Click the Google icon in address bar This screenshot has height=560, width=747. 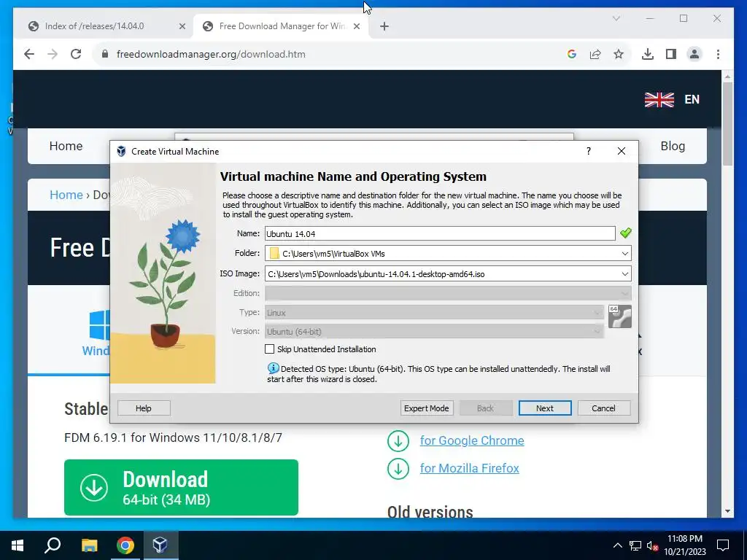click(x=572, y=54)
